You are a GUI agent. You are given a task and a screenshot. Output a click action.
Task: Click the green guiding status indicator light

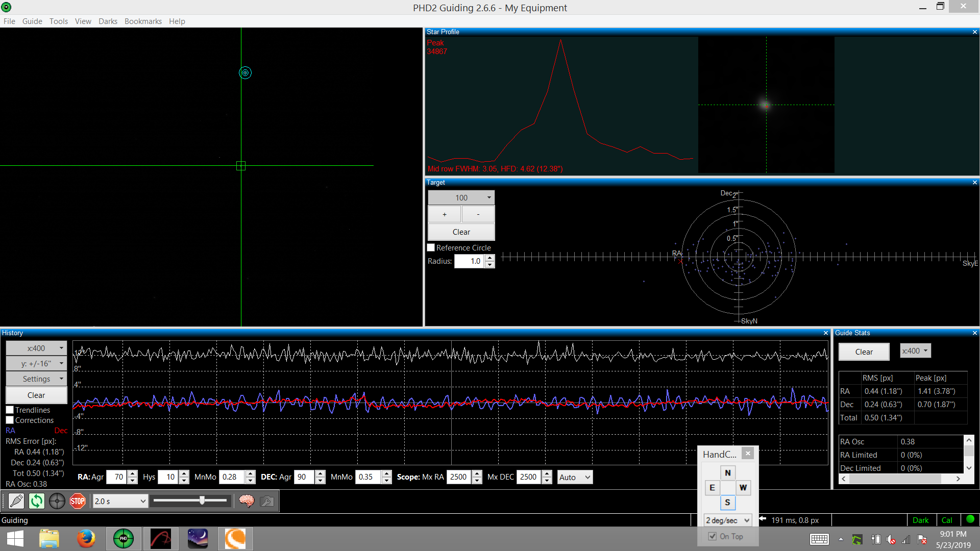[x=970, y=519]
